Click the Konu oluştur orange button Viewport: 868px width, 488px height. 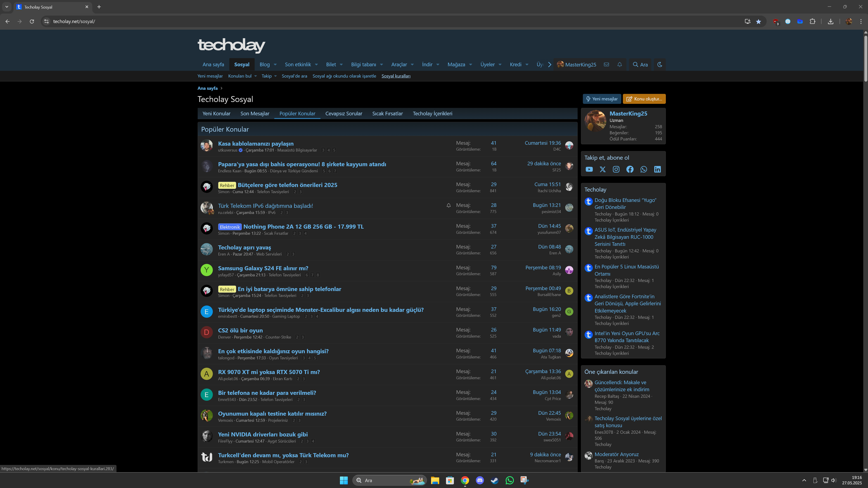click(644, 99)
